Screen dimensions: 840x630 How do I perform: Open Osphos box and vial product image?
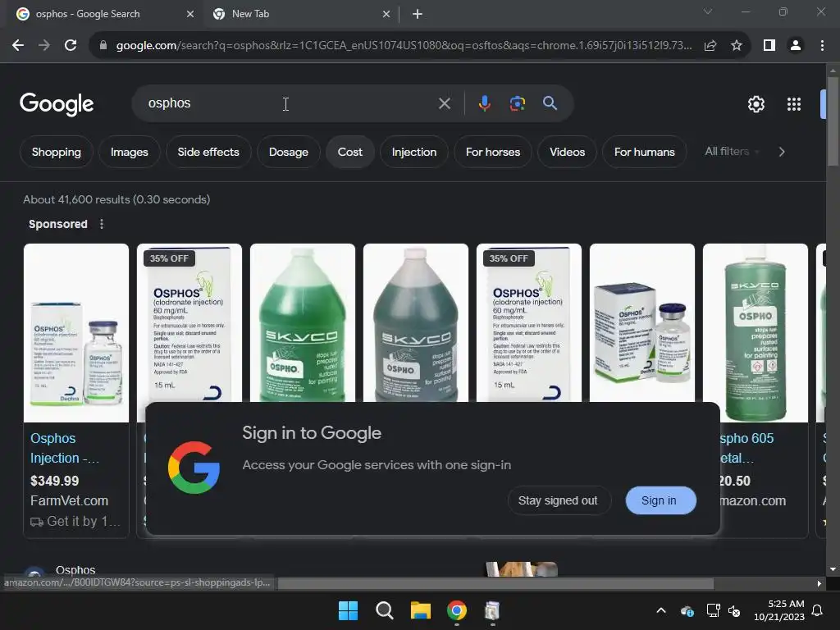click(642, 323)
